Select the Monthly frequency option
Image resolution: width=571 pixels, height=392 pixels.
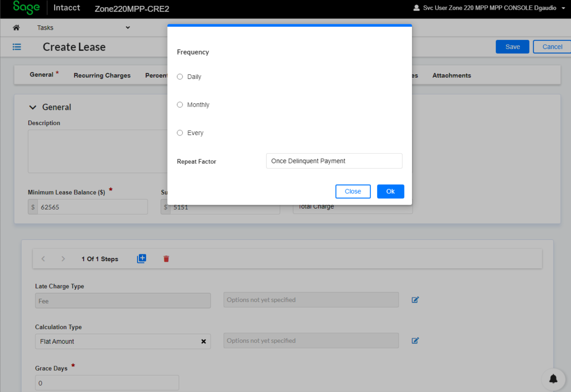click(180, 104)
